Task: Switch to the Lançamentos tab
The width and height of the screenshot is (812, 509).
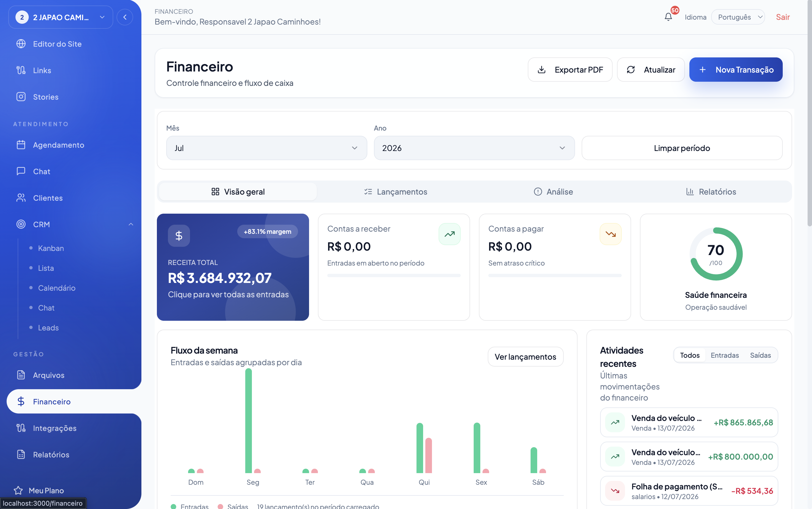Action: click(x=396, y=192)
